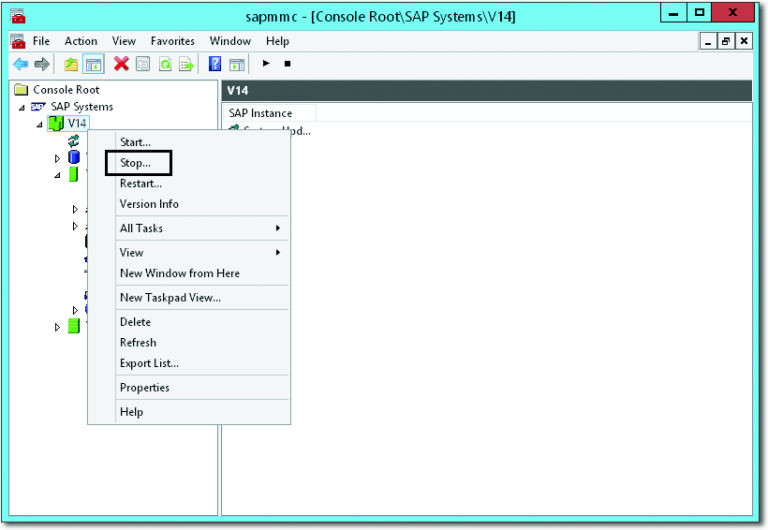The image size is (768, 530).
Task: Click the green Refresh toolbar icon
Action: pos(164,64)
